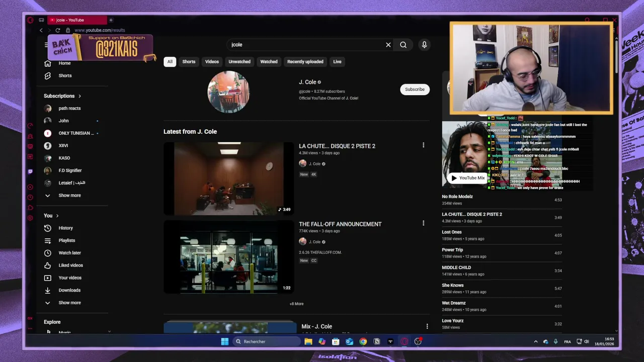Open the Shorts icon in sidebar

pyautogui.click(x=47, y=75)
